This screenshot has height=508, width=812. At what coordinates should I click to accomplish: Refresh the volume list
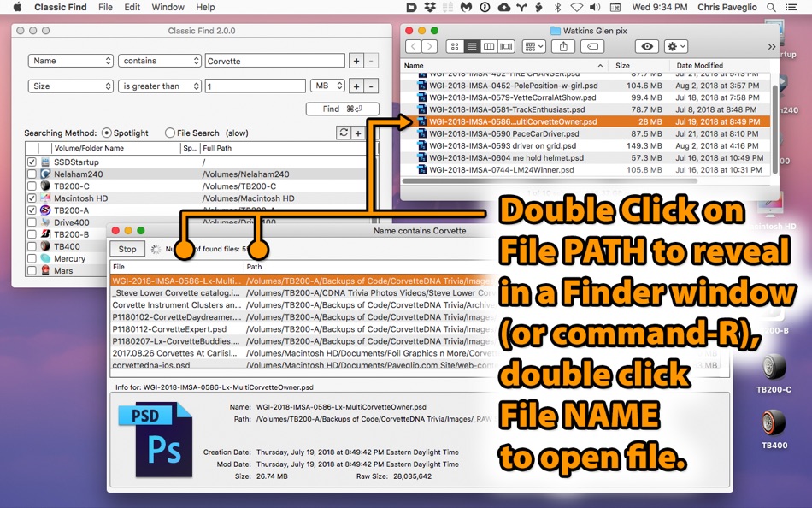(x=344, y=133)
